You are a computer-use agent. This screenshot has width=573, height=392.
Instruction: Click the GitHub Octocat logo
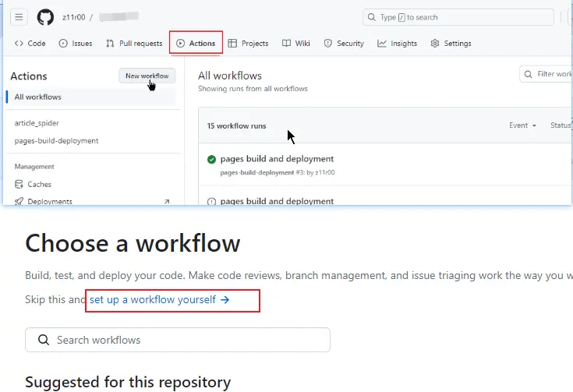click(x=45, y=17)
